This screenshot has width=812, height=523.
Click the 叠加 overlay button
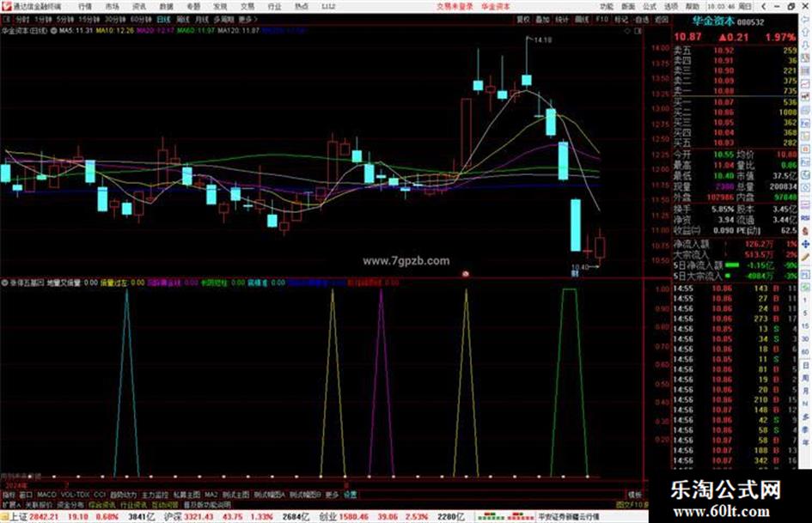542,20
